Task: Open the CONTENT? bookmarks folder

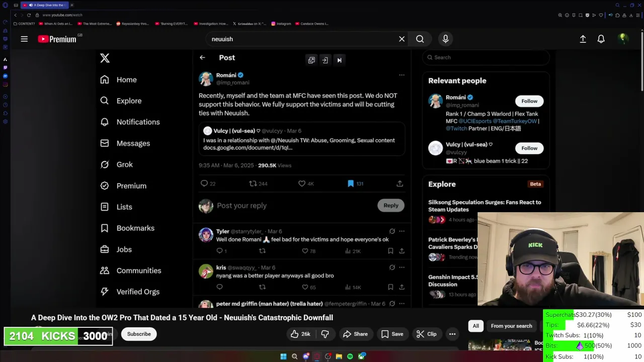Action: click(x=24, y=24)
